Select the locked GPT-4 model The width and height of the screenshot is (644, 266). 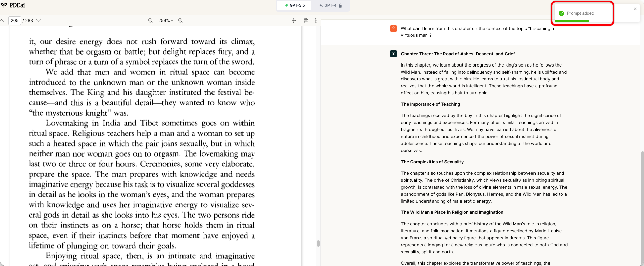tap(330, 5)
